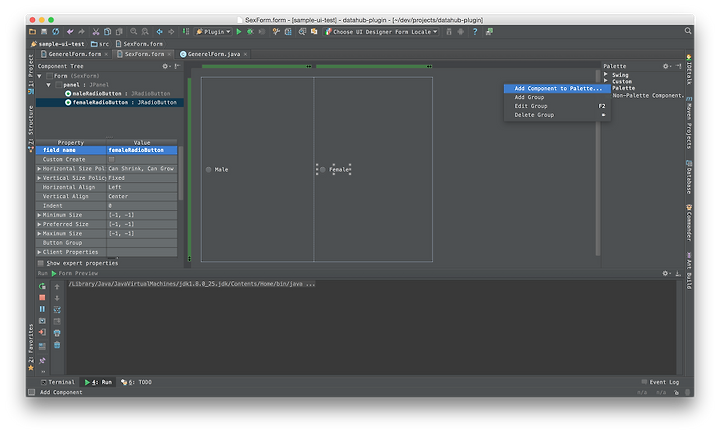Viewport: 720px width, 434px height.
Task: Expand the Client Properties row
Action: (x=39, y=252)
